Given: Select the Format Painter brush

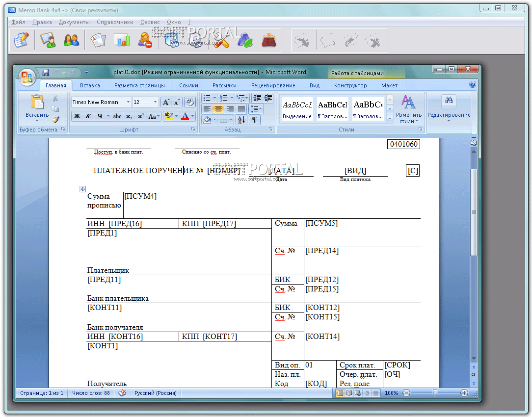Looking at the screenshot, I should tap(55, 119).
